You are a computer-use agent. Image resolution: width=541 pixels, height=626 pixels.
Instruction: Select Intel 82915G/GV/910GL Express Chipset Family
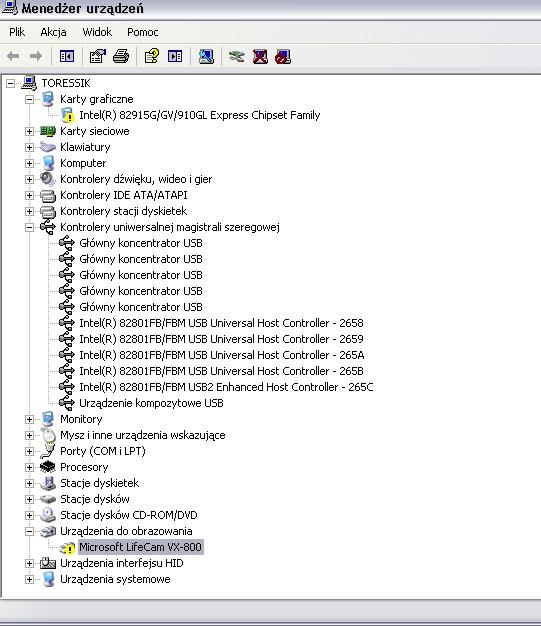click(x=200, y=115)
